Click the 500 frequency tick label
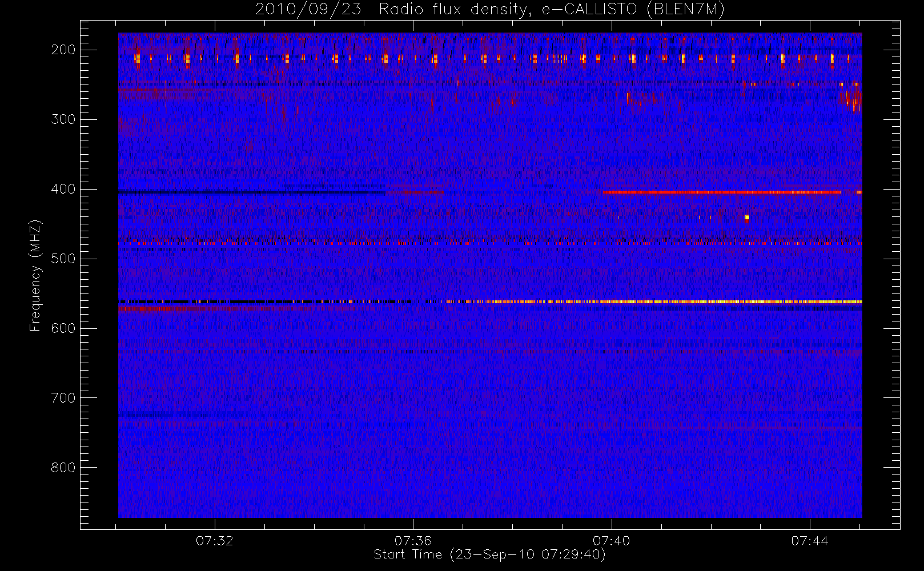 (x=63, y=259)
